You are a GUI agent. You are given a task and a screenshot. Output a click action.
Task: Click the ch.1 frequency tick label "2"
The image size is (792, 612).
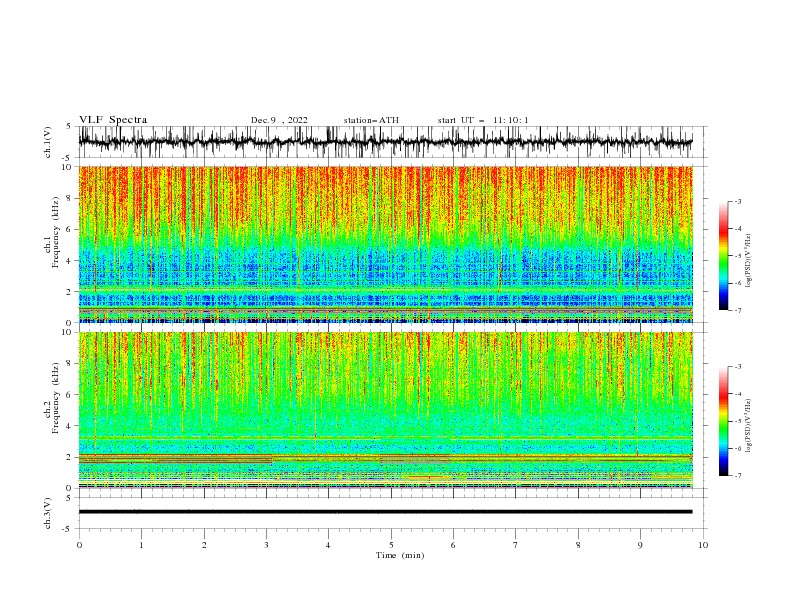pyautogui.click(x=70, y=292)
